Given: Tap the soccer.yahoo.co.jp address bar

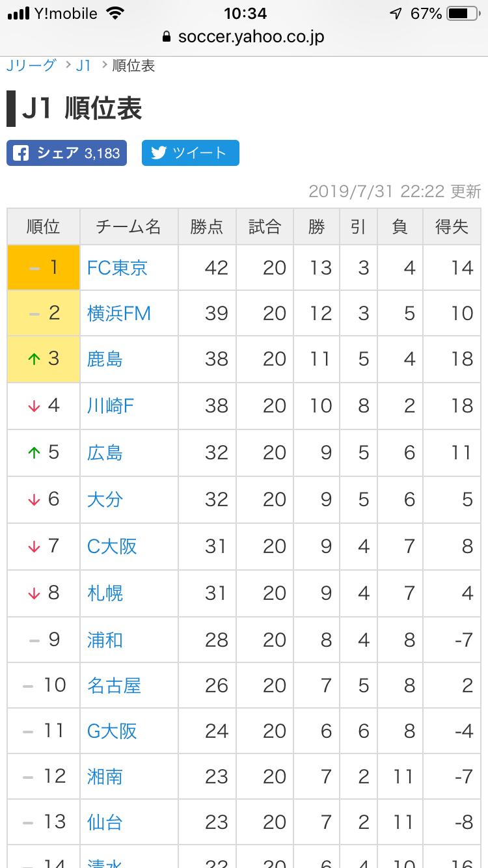Looking at the screenshot, I should pyautogui.click(x=244, y=36).
